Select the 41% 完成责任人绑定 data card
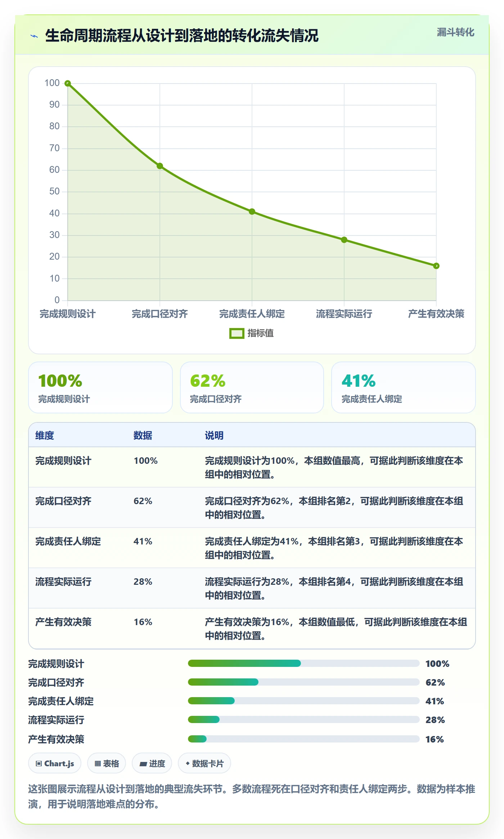The image size is (504, 839). [404, 387]
